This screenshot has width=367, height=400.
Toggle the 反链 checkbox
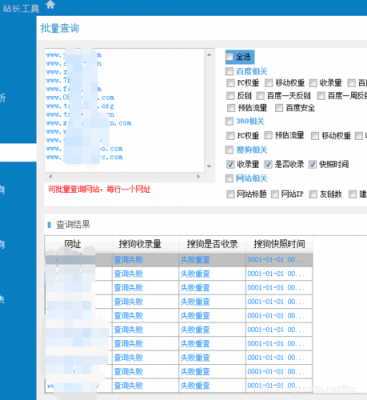pyautogui.click(x=230, y=96)
